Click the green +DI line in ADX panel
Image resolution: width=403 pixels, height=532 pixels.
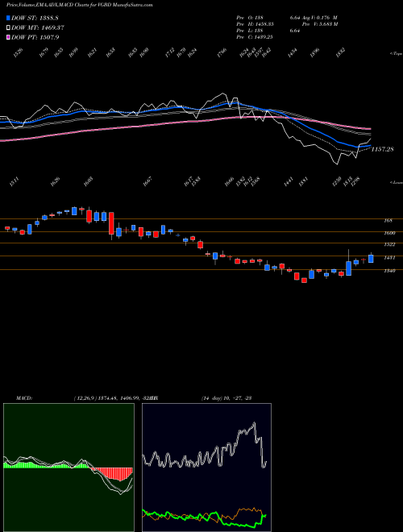click(204, 518)
